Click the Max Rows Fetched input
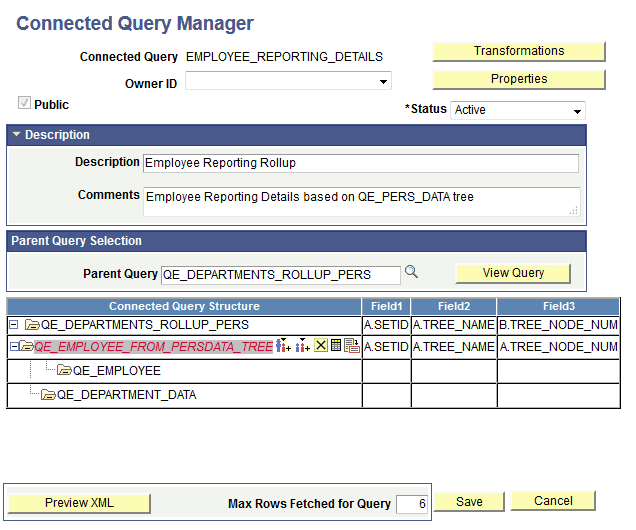Image resolution: width=636 pixels, height=530 pixels. coord(412,504)
